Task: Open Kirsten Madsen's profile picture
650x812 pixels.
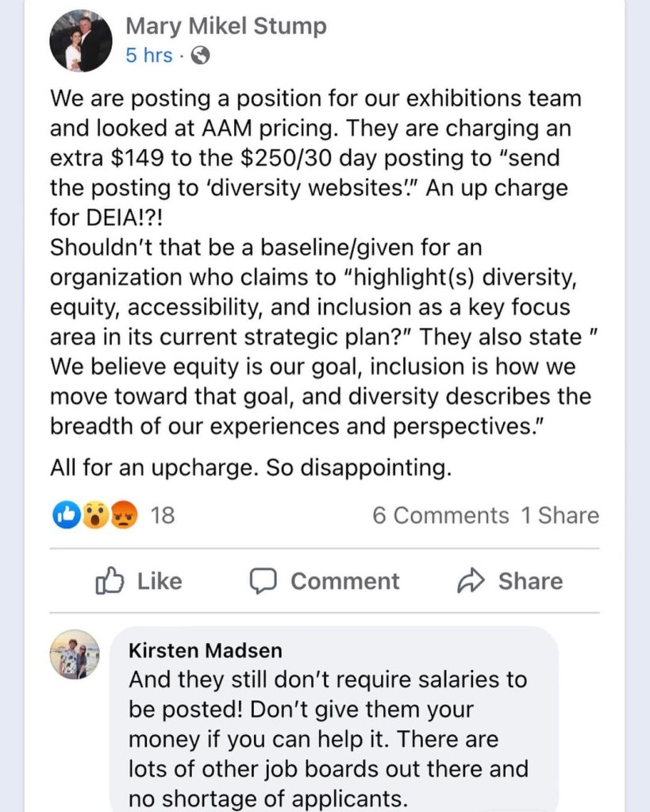Action: pyautogui.click(x=75, y=655)
